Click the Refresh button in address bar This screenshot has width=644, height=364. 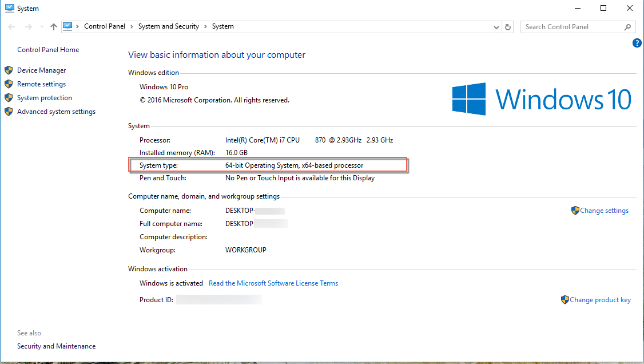508,27
